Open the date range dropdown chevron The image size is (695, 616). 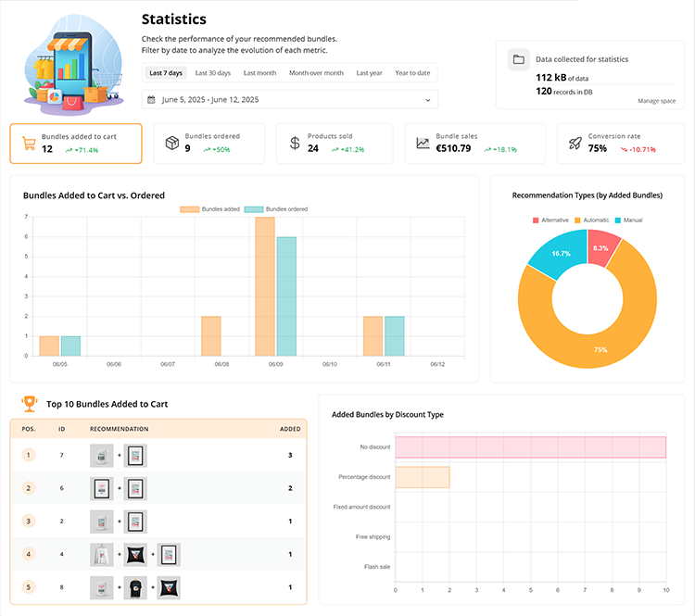[428, 100]
